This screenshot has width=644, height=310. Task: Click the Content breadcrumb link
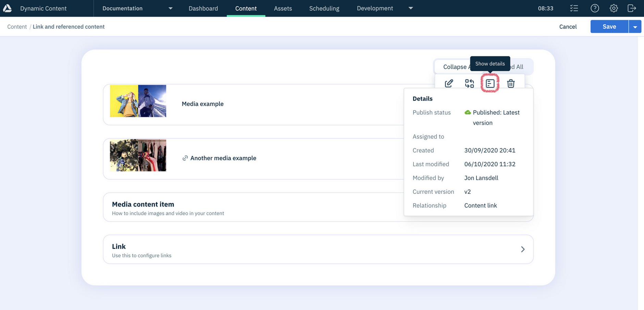point(17,27)
